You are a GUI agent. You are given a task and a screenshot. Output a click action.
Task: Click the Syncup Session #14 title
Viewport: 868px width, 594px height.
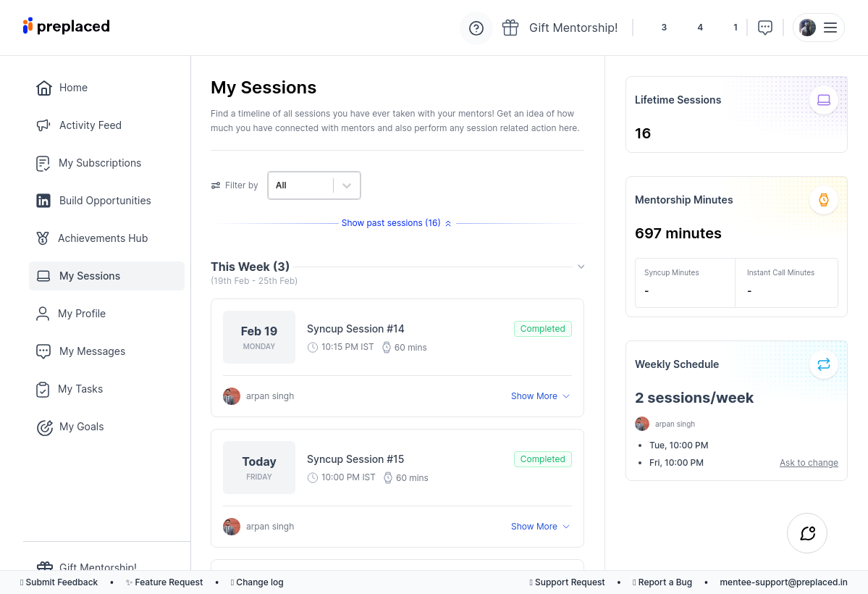point(355,329)
